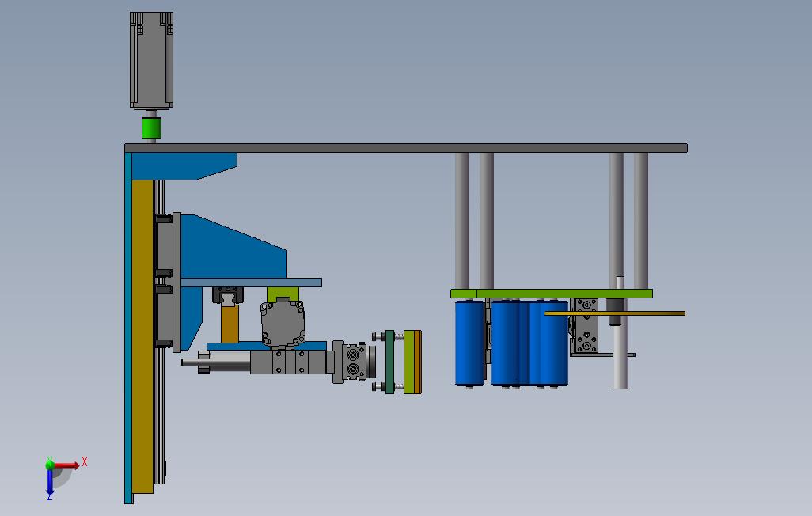Click the bright green horizontal plate above the cells
This screenshot has height=516, width=812.
click(x=552, y=294)
